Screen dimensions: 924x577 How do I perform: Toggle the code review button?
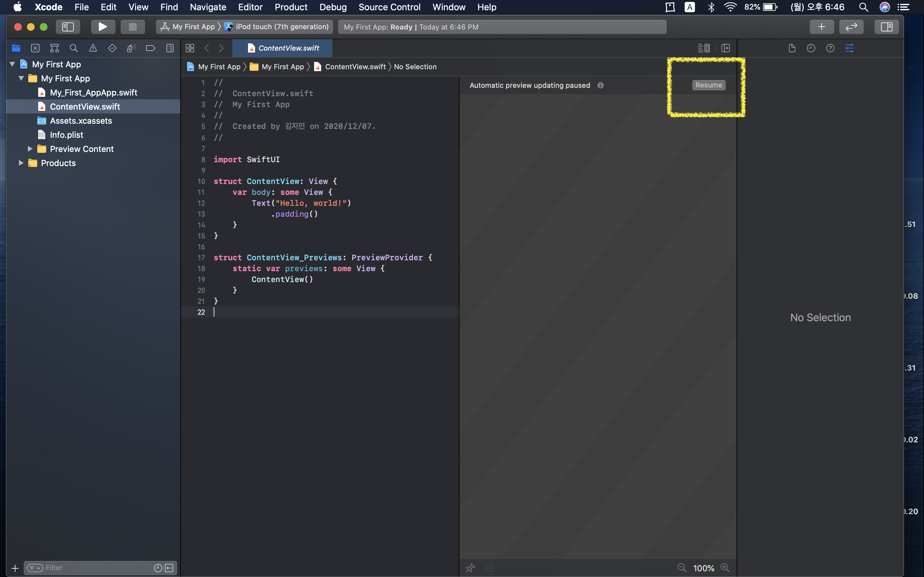851,27
